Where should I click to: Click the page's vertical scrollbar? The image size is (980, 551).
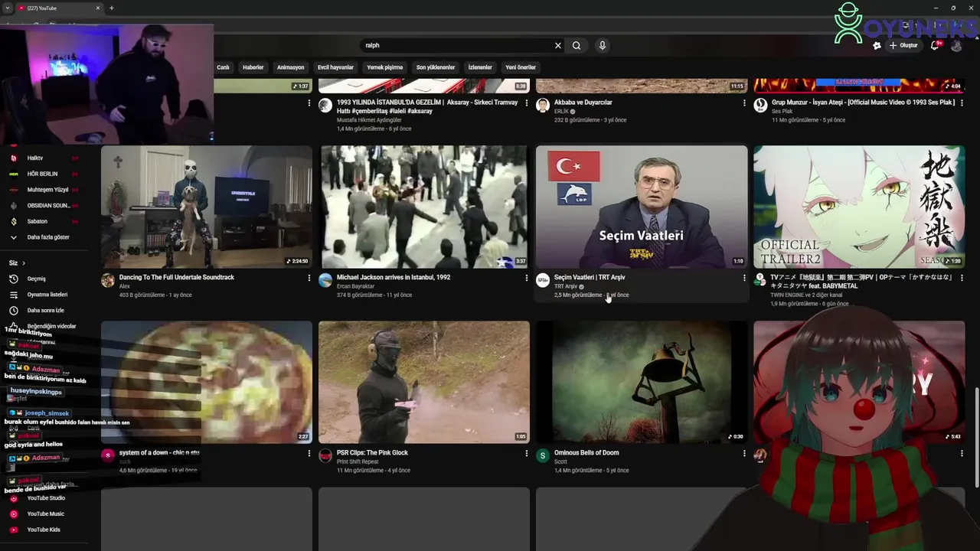pos(976,436)
